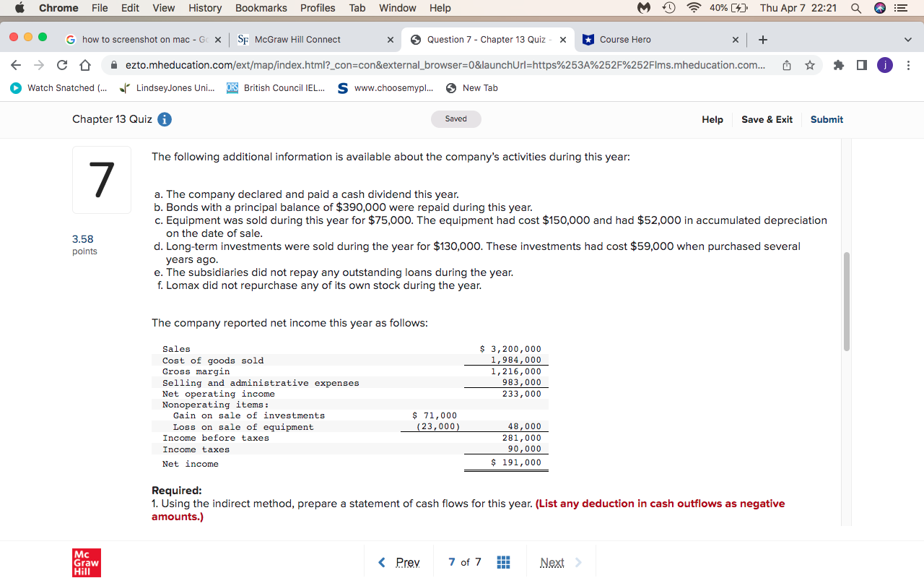The height and width of the screenshot is (578, 924).
Task: Click the back navigation arrow
Action: pyautogui.click(x=14, y=64)
